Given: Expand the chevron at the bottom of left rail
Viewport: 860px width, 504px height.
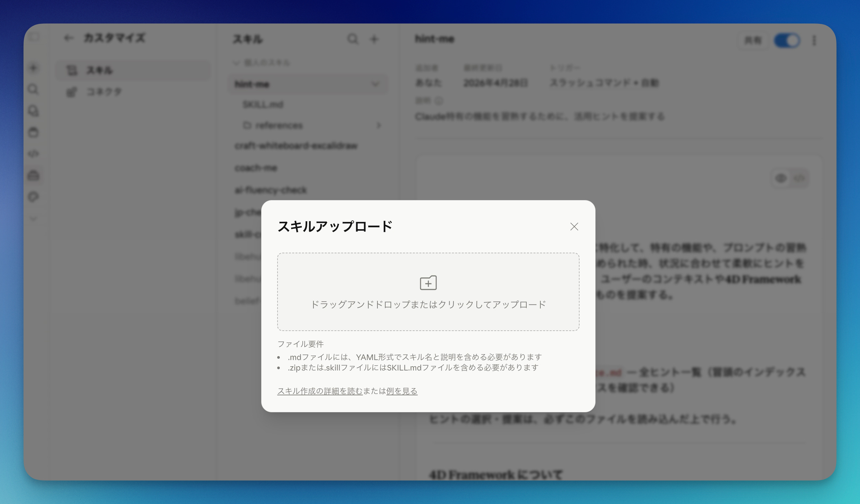Looking at the screenshot, I should [33, 218].
